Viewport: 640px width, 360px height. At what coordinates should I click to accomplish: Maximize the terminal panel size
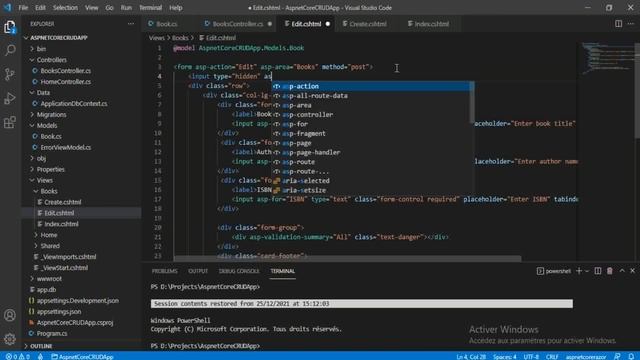click(x=622, y=271)
